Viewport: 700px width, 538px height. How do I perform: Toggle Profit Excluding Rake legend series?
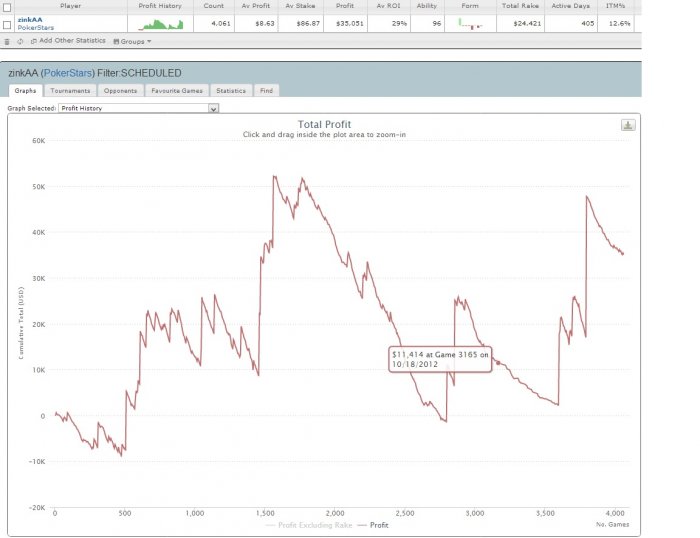(x=309, y=525)
